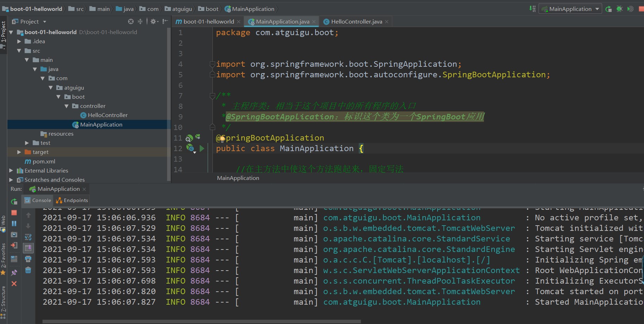Open HelloController in Project tree
This screenshot has width=644, height=324.
(x=104, y=115)
